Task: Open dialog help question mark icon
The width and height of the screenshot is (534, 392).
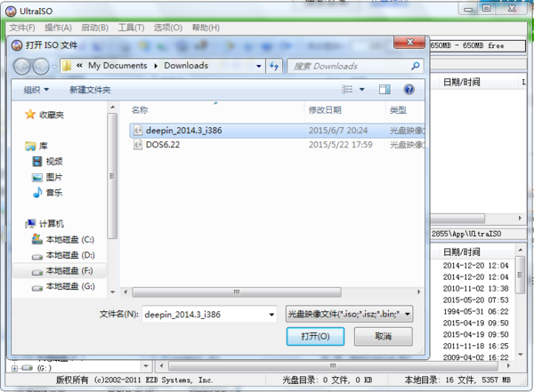Action: point(409,90)
